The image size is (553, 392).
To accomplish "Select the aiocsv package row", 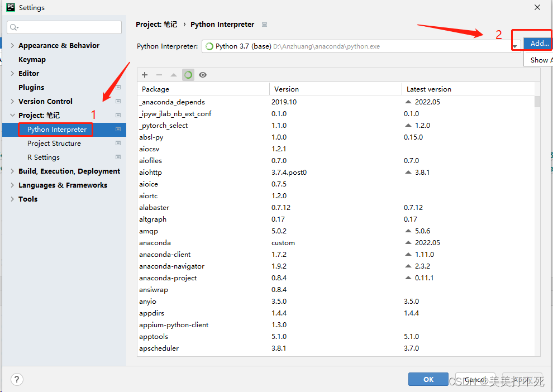I will (x=336, y=149).
